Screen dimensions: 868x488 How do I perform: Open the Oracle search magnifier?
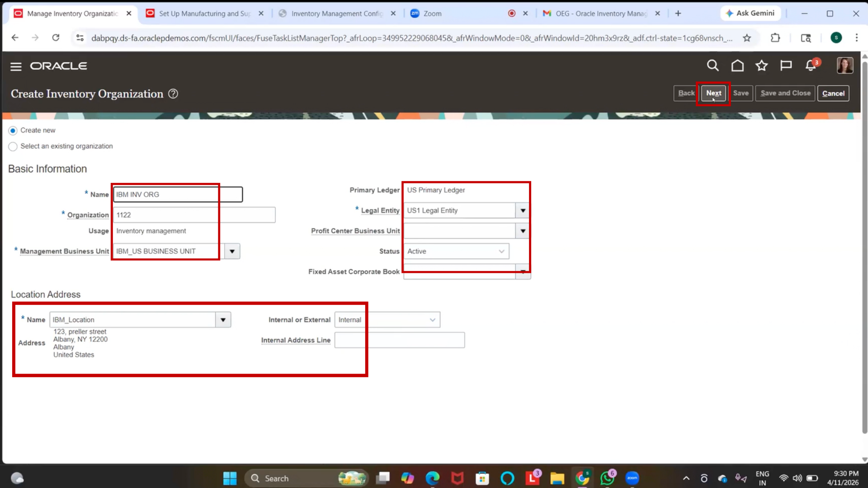712,66
